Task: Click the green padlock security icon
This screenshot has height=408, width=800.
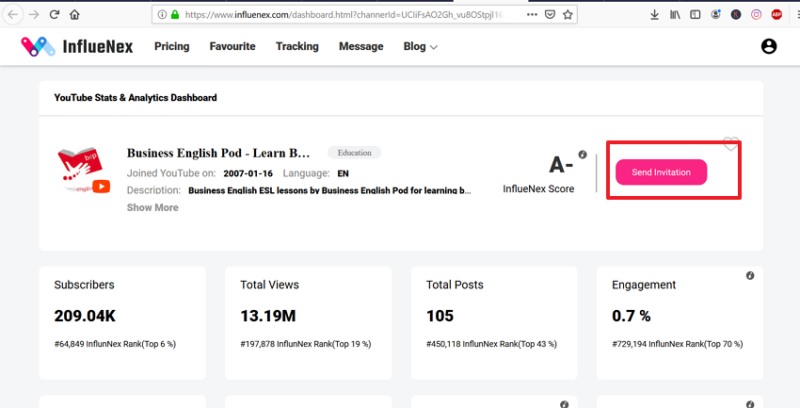Action: 175,15
